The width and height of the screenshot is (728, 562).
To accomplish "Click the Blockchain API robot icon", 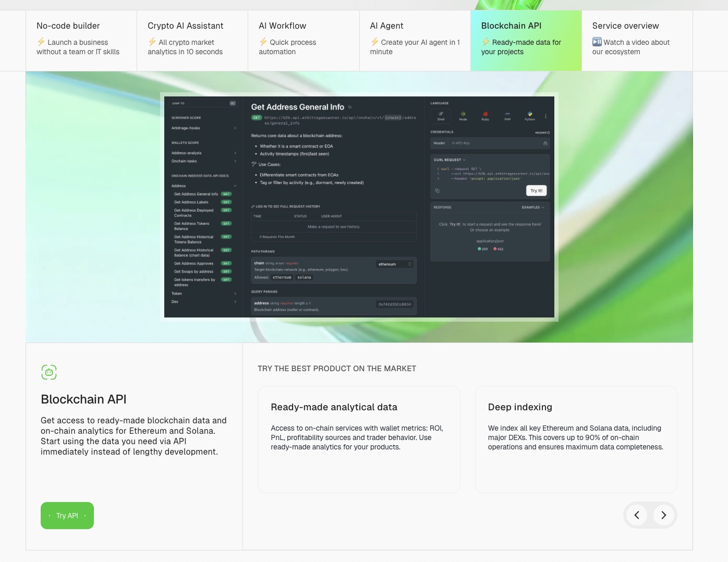I will click(49, 372).
